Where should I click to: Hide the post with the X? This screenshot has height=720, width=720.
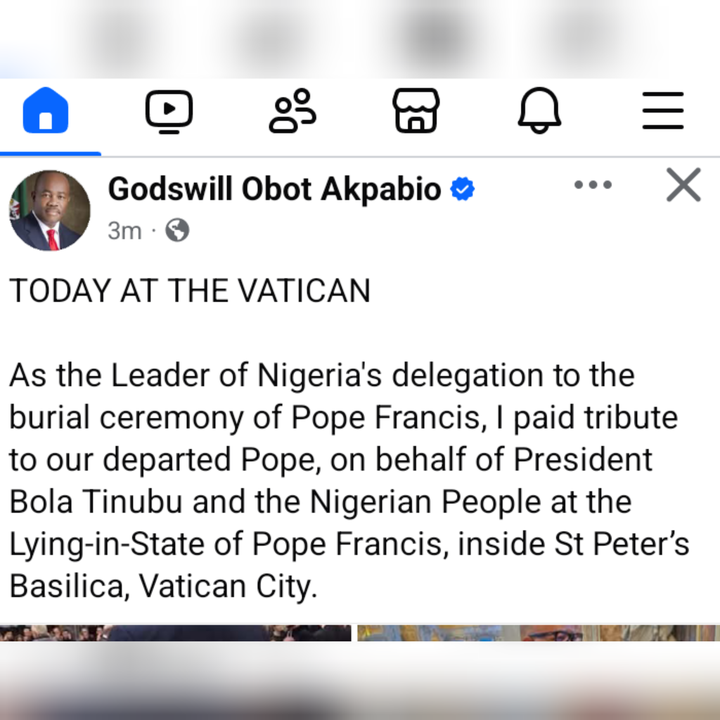click(x=684, y=185)
